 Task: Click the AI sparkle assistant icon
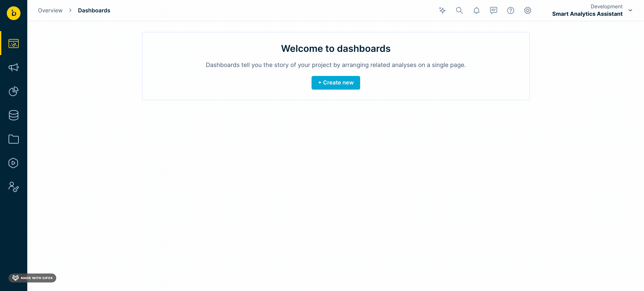pos(442,10)
